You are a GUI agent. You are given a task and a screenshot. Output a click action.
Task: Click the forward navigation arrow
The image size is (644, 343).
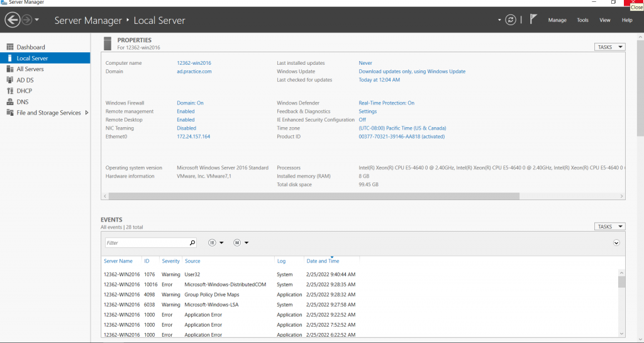point(26,20)
